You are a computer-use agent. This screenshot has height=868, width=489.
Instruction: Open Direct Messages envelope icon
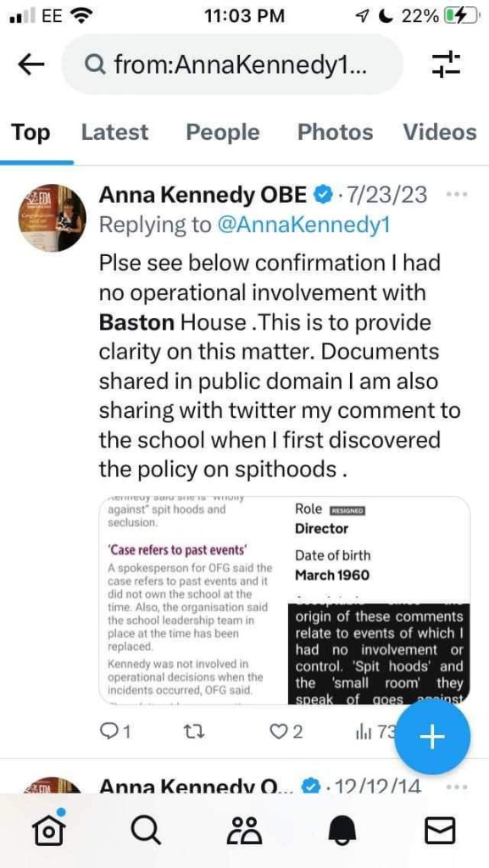pos(439,830)
